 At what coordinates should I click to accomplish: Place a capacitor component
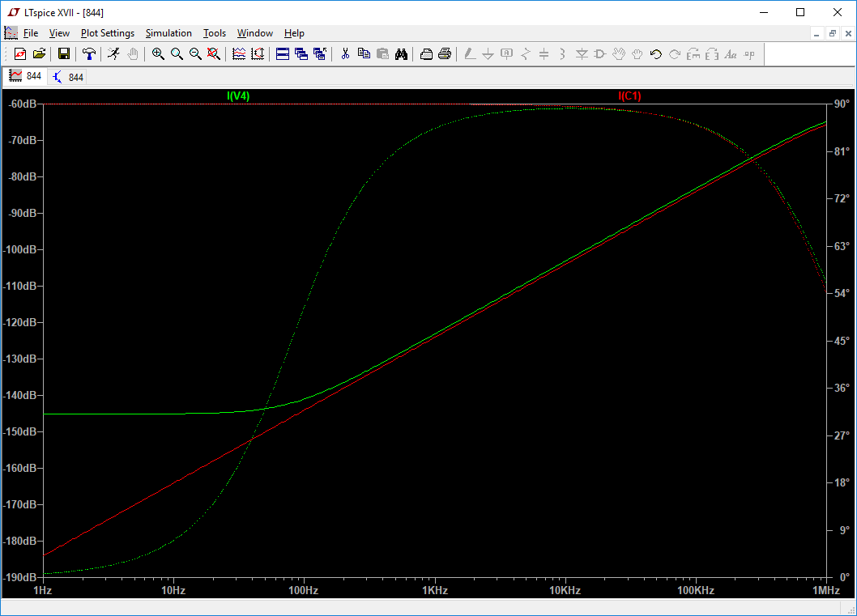point(544,54)
